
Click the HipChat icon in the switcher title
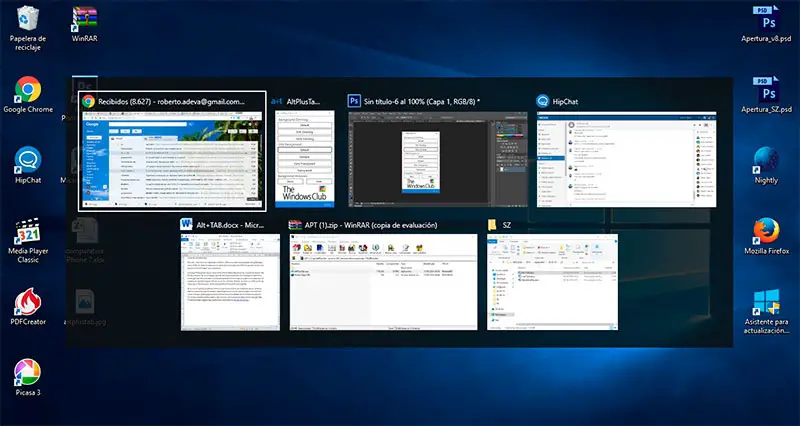click(542, 101)
